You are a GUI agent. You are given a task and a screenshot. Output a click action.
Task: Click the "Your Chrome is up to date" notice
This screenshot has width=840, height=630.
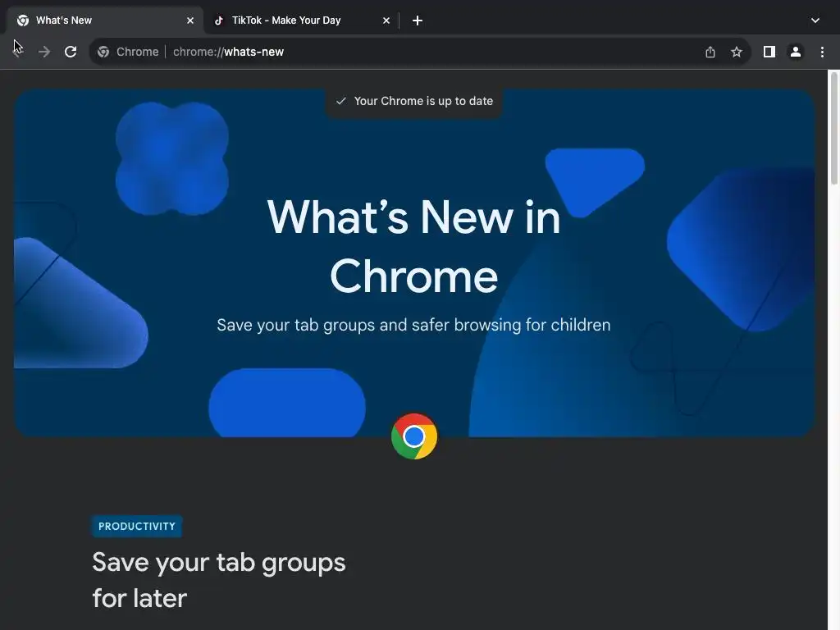click(x=414, y=101)
